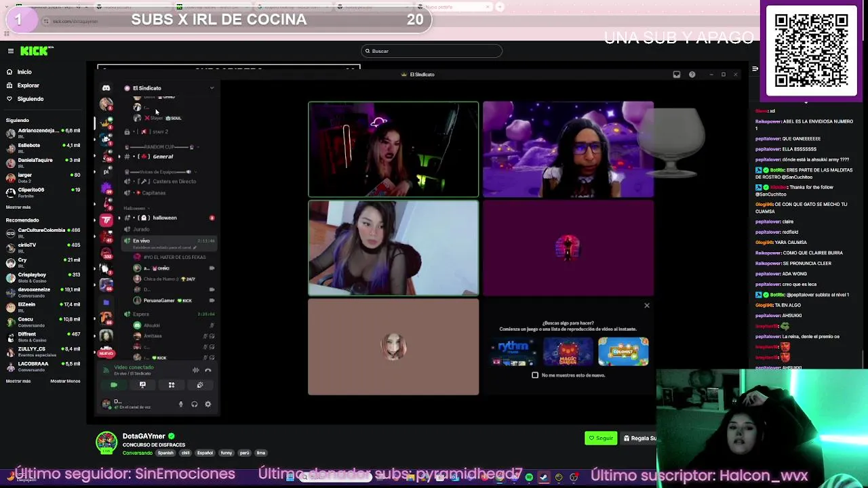The height and width of the screenshot is (488, 868).
Task: Focus the purple-haired girl video tile
Action: [x=393, y=248]
